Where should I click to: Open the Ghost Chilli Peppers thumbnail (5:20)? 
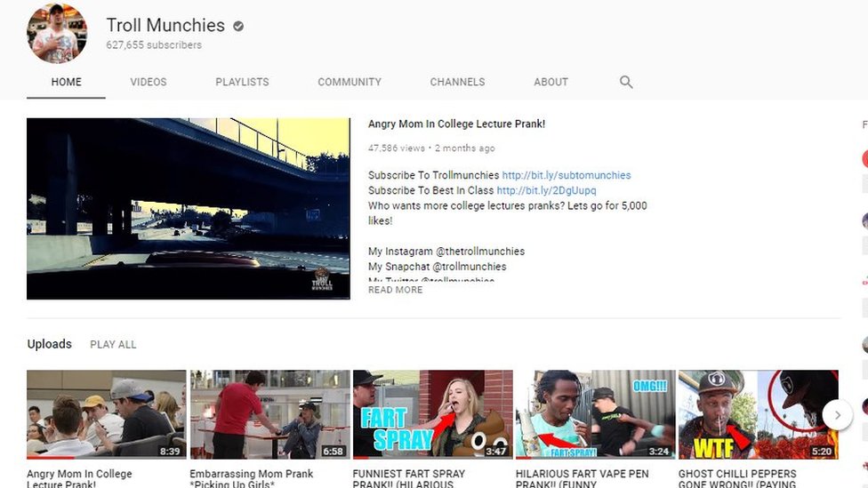[759, 414]
